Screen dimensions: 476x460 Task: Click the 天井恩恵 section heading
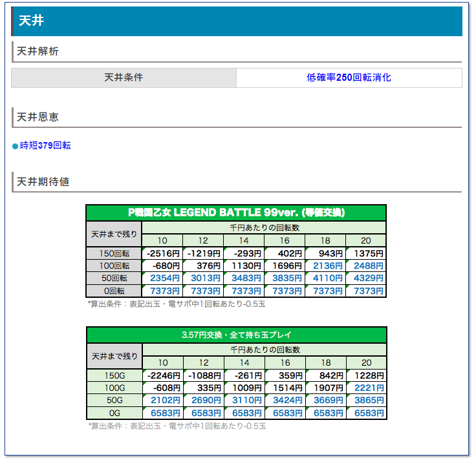38,117
